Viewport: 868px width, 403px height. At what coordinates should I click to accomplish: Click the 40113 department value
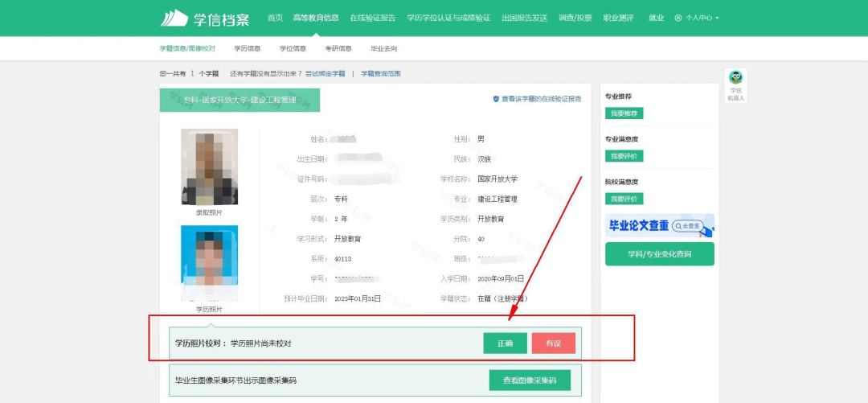pyautogui.click(x=343, y=259)
